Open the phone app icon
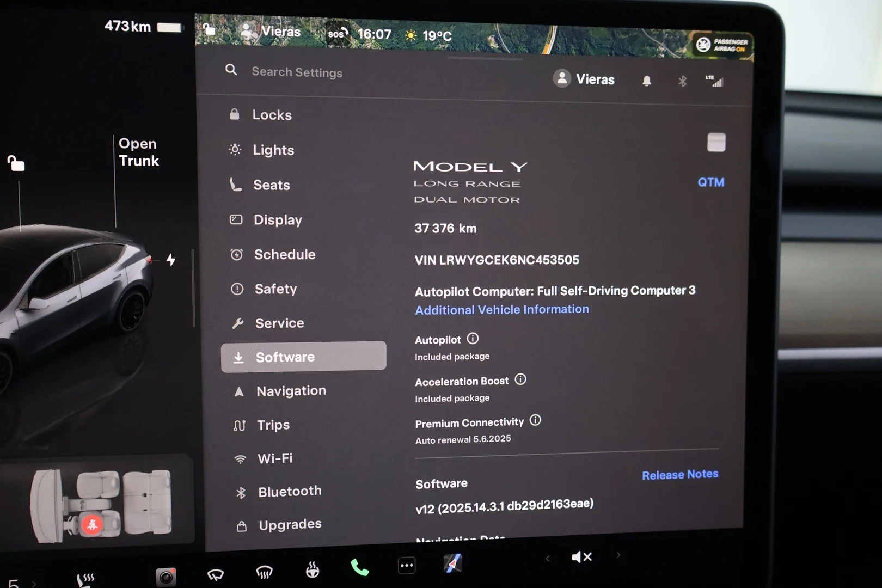 tap(359, 568)
